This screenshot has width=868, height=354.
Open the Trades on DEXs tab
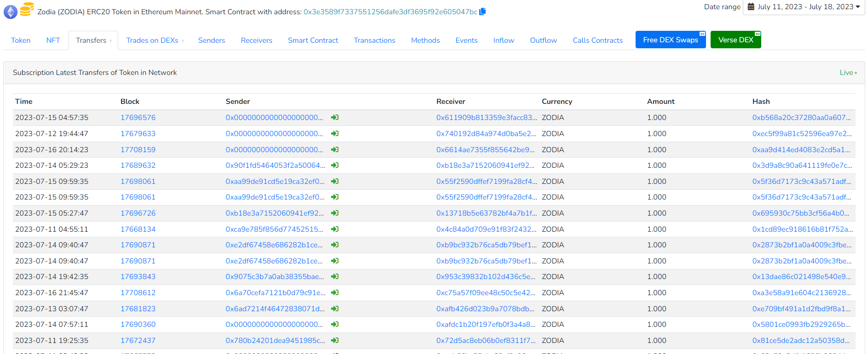point(155,40)
